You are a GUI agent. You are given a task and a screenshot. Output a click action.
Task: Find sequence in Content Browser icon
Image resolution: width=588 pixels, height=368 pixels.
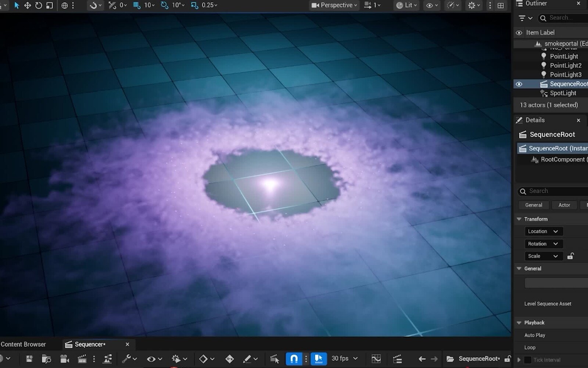click(x=46, y=359)
